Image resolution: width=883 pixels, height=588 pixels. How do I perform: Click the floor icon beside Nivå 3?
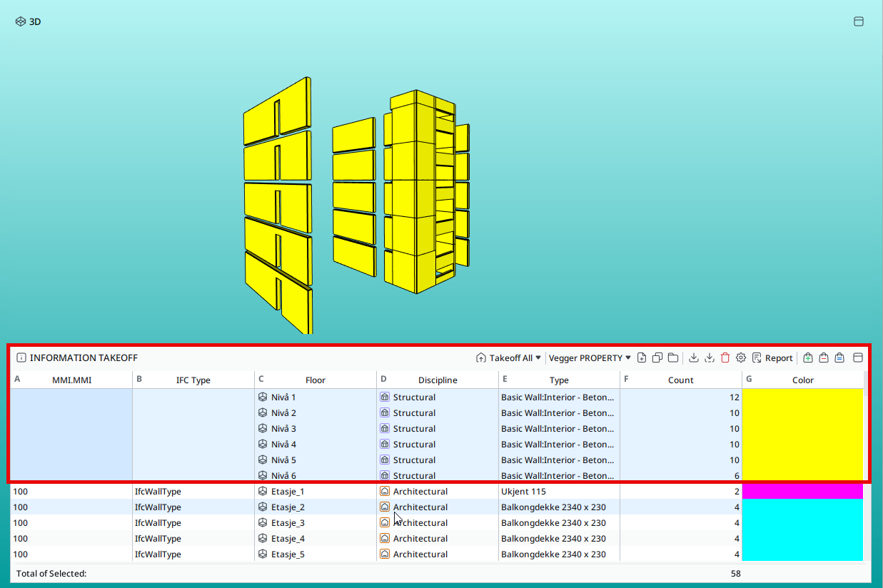pyautogui.click(x=263, y=429)
